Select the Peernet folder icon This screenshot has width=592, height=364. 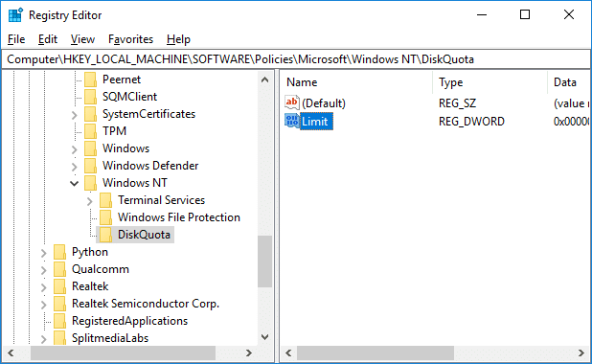91,80
